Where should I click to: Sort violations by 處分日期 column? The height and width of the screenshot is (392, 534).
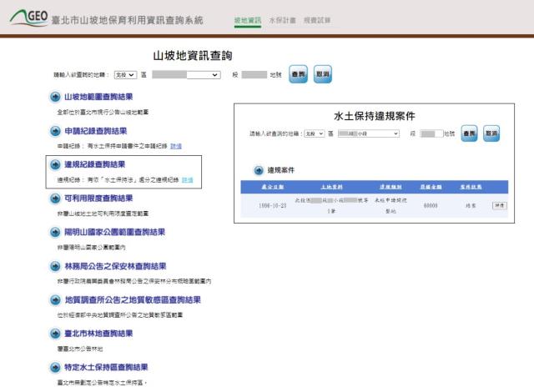tap(273, 187)
